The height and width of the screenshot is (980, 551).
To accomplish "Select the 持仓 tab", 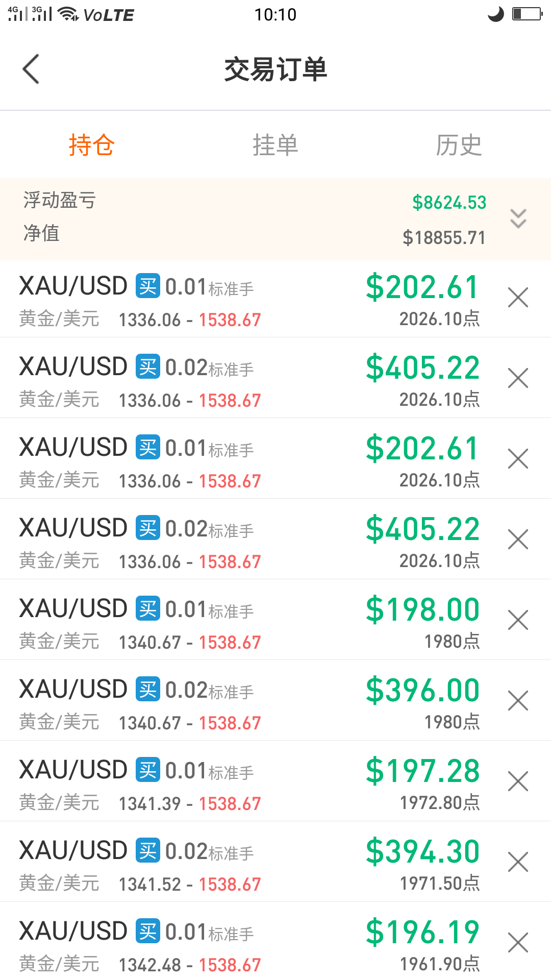I will pyautogui.click(x=92, y=145).
